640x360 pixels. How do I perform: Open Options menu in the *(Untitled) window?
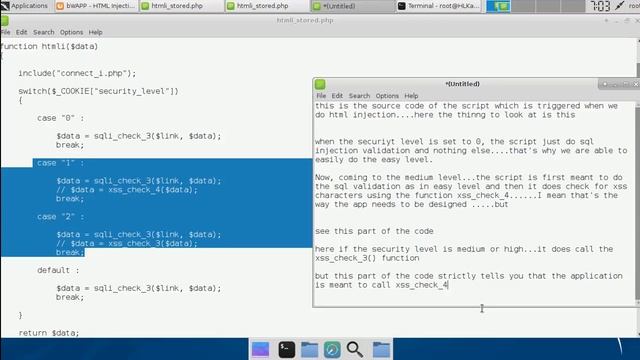[387, 96]
